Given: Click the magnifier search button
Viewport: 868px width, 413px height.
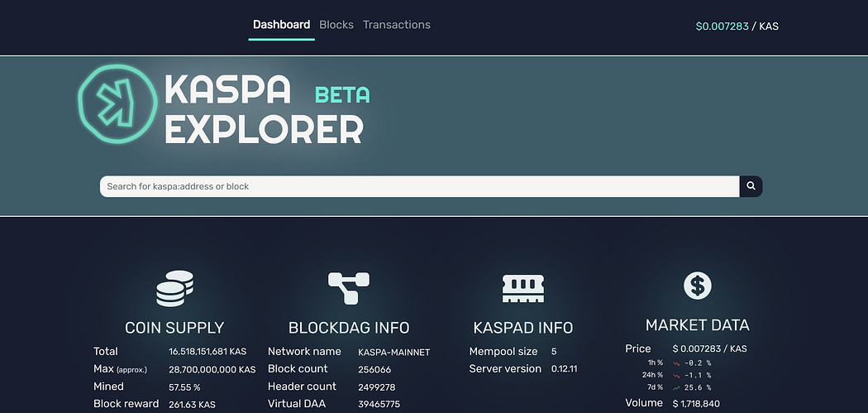Looking at the screenshot, I should [751, 186].
